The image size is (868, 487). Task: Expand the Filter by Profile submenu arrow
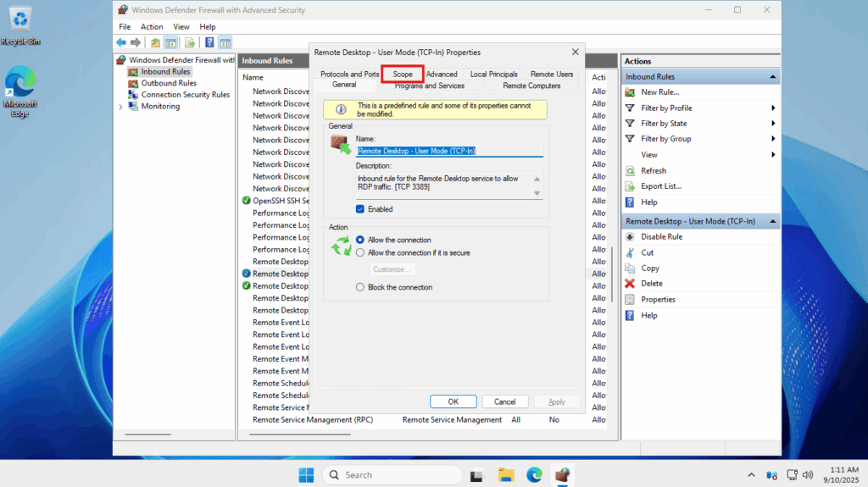tap(773, 108)
